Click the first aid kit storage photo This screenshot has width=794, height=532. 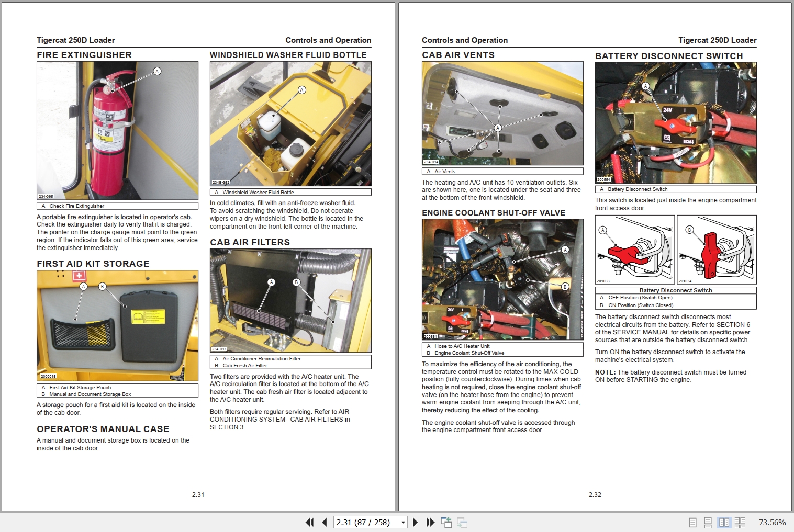coord(117,324)
